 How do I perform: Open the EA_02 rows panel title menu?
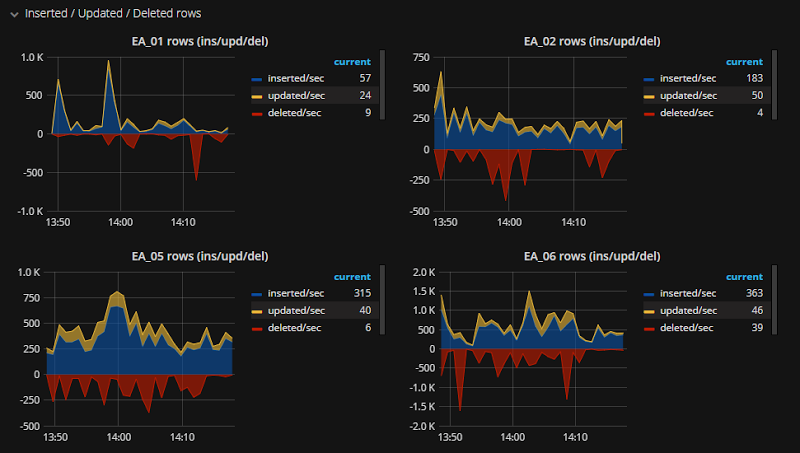coord(592,41)
